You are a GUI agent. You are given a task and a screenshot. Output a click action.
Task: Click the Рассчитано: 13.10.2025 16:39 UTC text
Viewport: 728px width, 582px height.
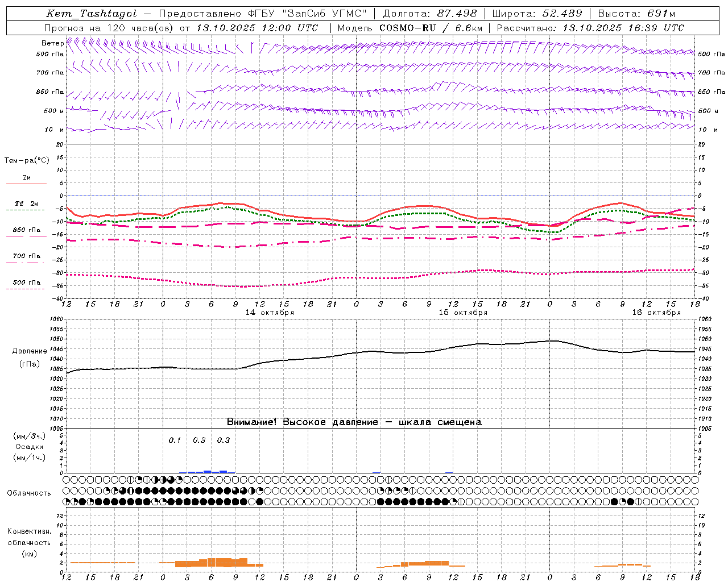tap(590, 28)
